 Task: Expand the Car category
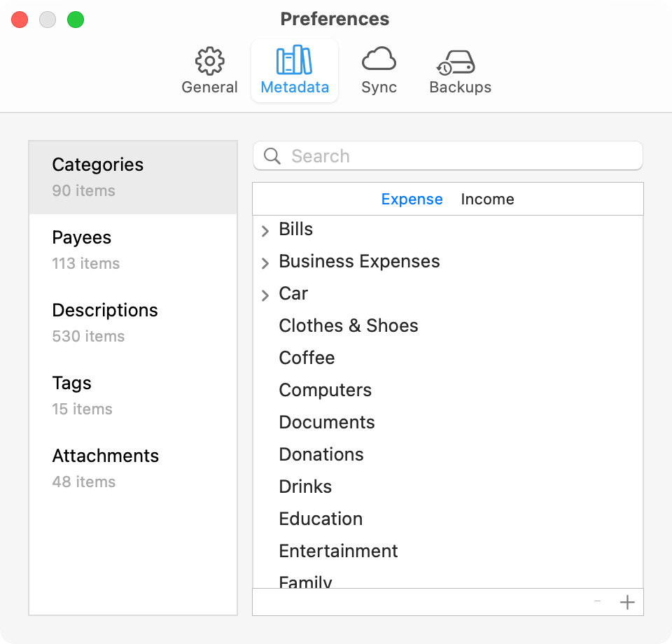tap(265, 295)
